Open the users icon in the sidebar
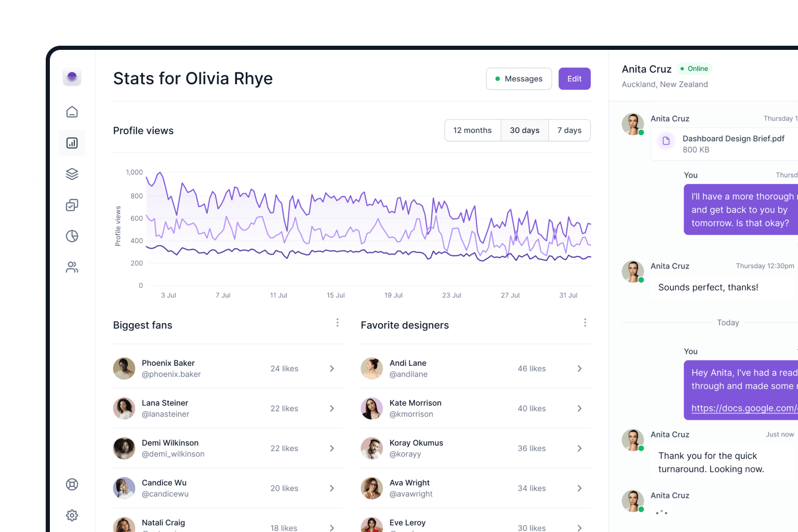This screenshot has height=532, width=798. tap(72, 267)
